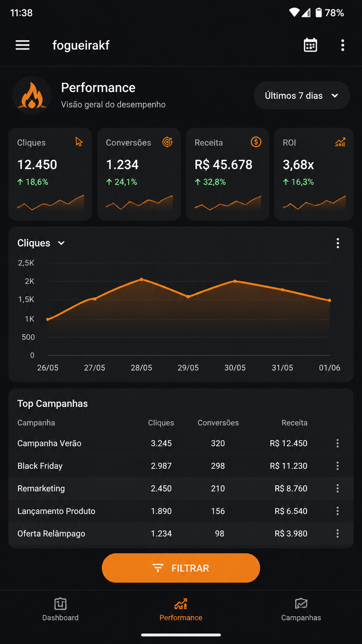Image resolution: width=362 pixels, height=644 pixels.
Task: Open the Últimos 7 dias period dropdown
Action: [x=302, y=96]
